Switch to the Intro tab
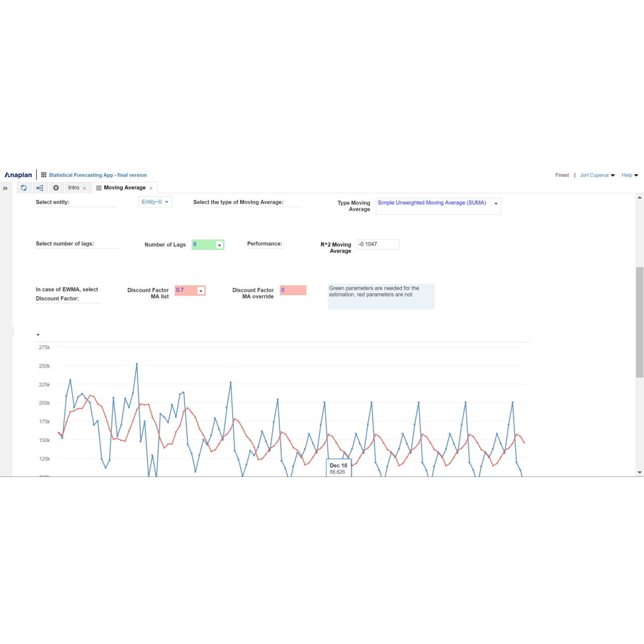644x644 pixels. coord(73,188)
